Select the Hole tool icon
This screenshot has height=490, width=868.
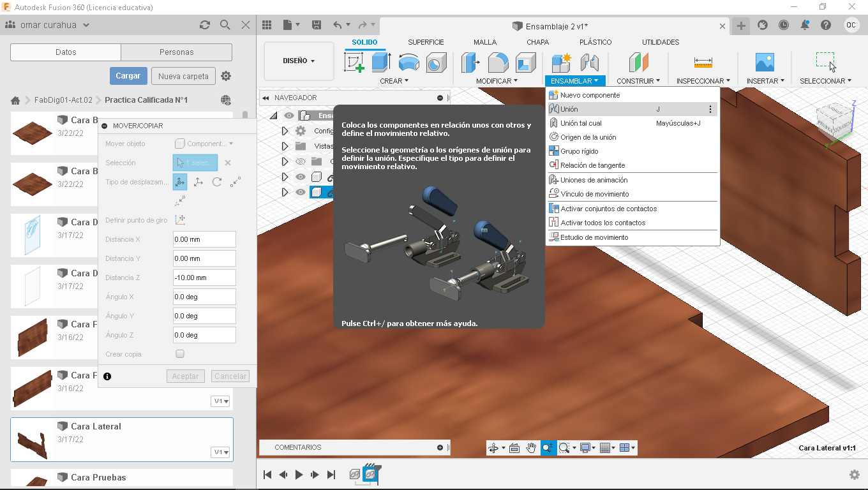click(436, 63)
